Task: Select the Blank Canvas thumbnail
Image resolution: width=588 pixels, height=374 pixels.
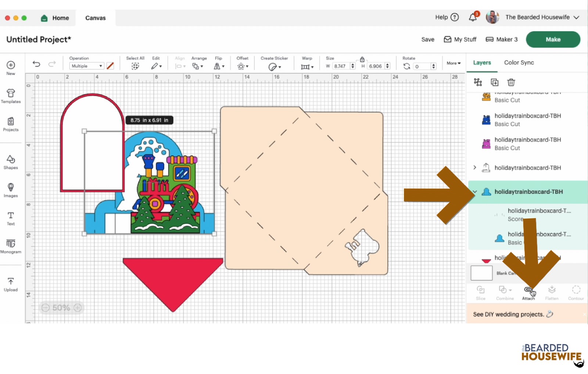Action: 481,273
